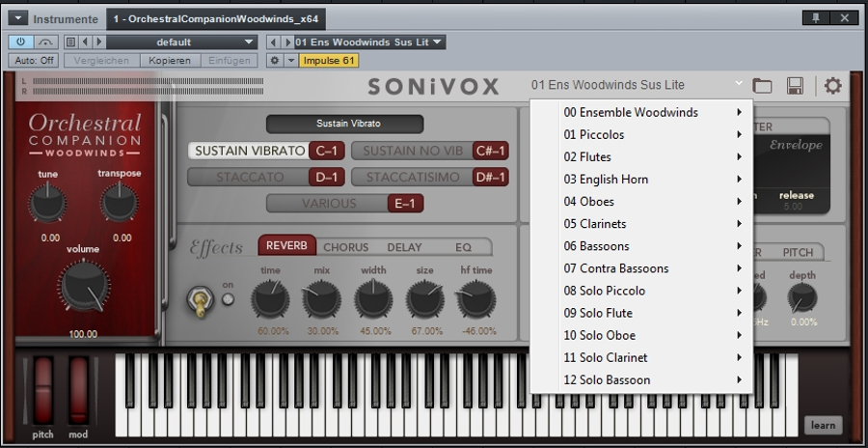Screen dimensions: 868x448
Task: Expand arrow next to the gear icon
Action: [291, 61]
